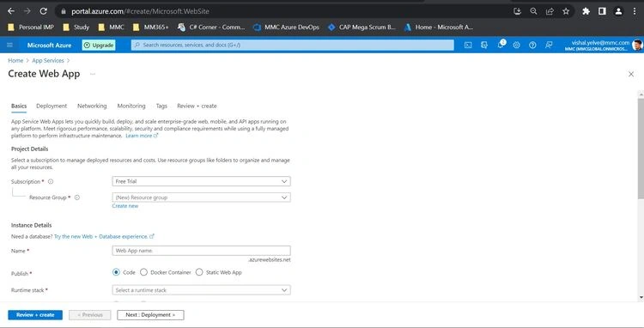Switch to the Monitoring tab
Viewport: 644px width, 328px height.
point(131,106)
